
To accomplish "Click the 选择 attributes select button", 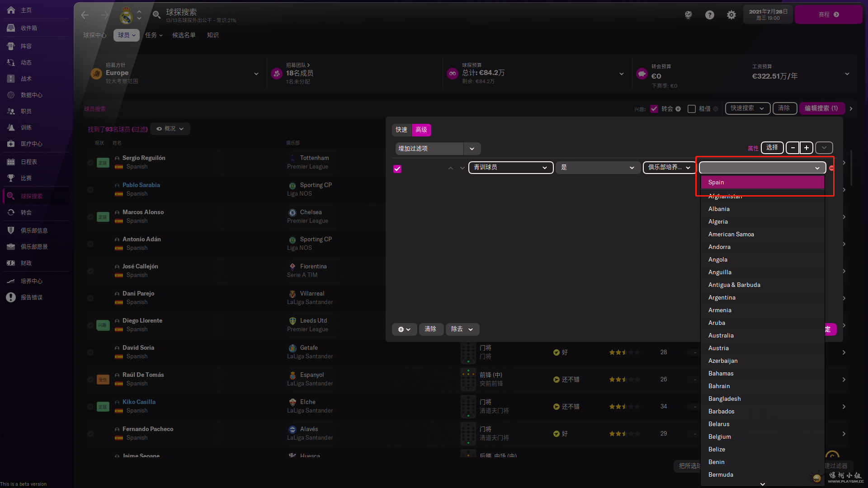I will 772,148.
